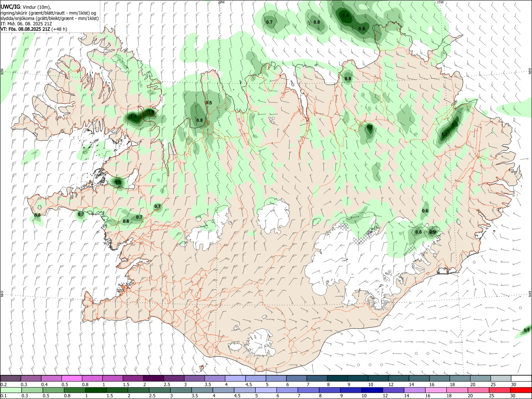Click the '0.1' label under the lower legend row
The width and height of the screenshot is (532, 399).
(x=3, y=396)
